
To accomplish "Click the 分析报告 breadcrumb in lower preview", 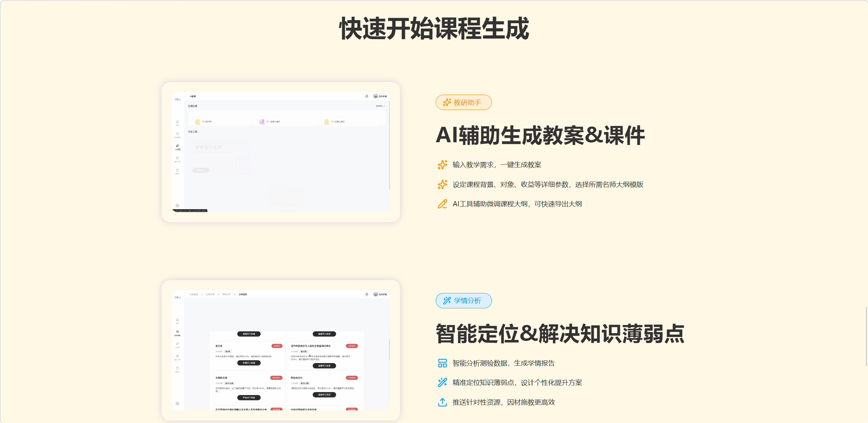I will [243, 294].
